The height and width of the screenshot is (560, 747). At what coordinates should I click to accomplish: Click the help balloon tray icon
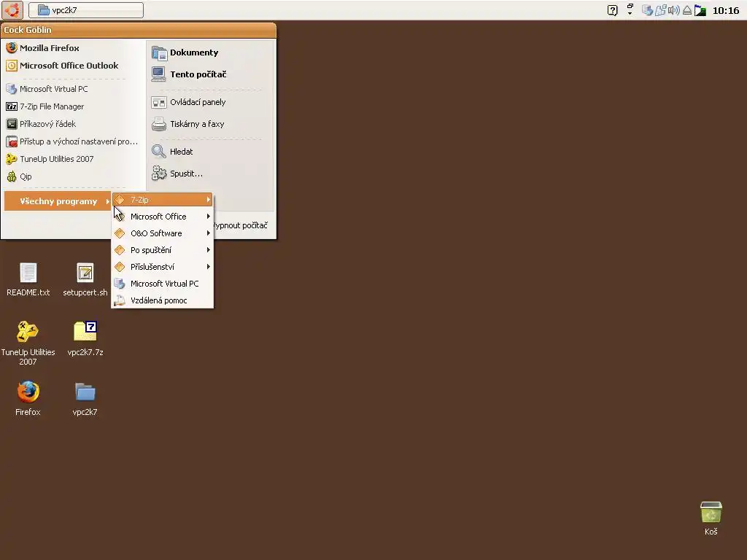[613, 10]
